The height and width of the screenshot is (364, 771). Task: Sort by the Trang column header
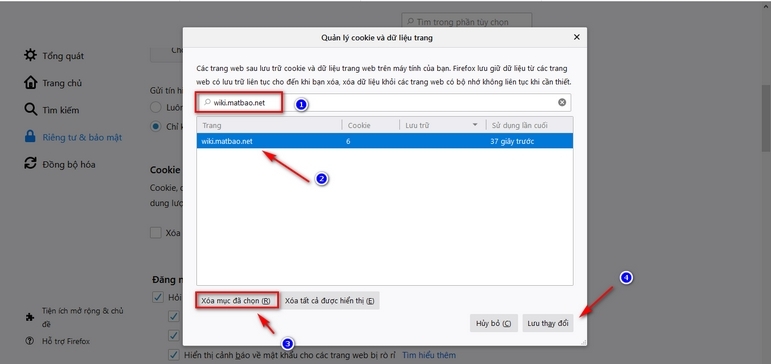point(269,125)
